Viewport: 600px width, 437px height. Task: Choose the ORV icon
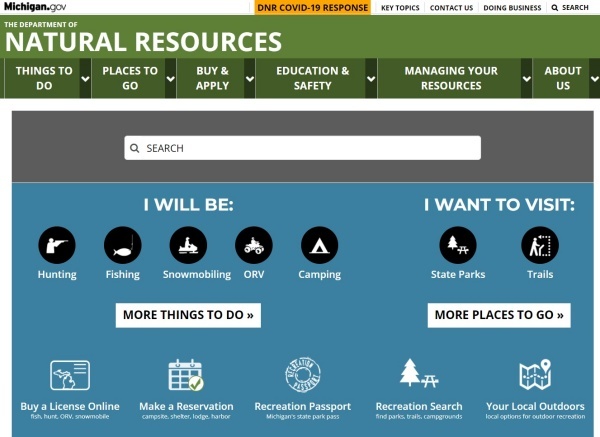pos(253,245)
